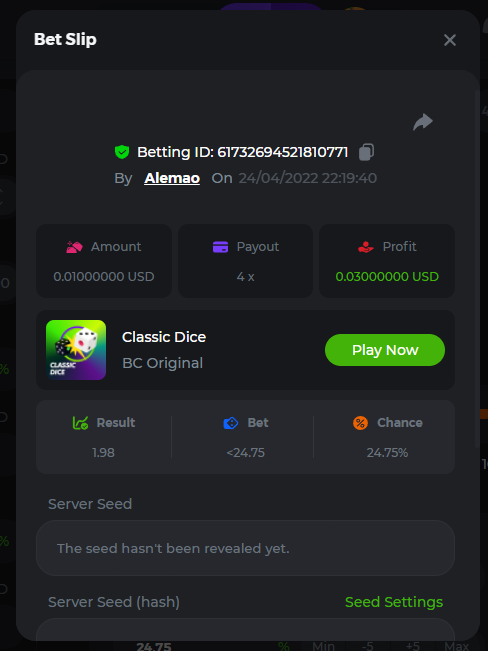Image resolution: width=488 pixels, height=651 pixels.
Task: Close the Bet Slip dialog
Action: click(450, 40)
